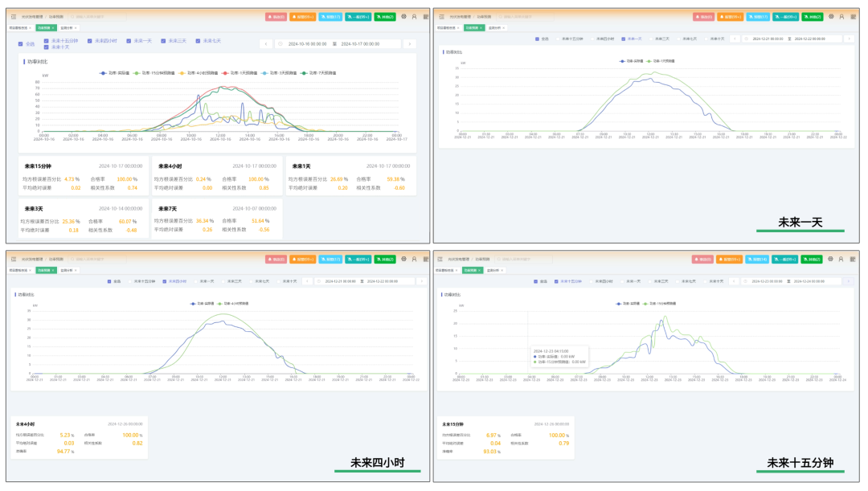This screenshot has height=491, width=868.
Task: Toggle 4小时预测值 legend in bottom-left chart
Action: coord(233,303)
